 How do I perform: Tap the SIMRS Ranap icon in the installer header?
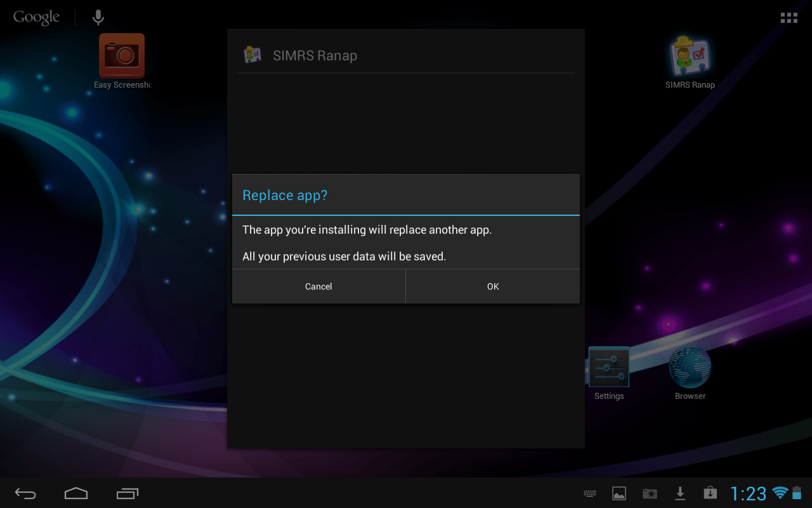point(252,55)
